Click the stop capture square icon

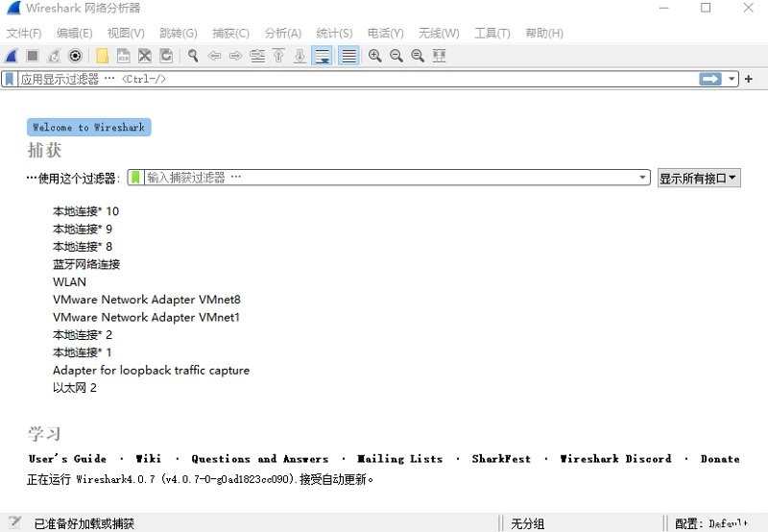point(33,56)
